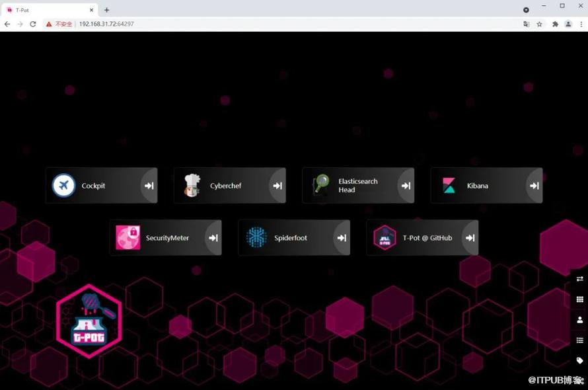Click the Cockpit airplane icon
This screenshot has width=588, height=390.
pyautogui.click(x=63, y=186)
